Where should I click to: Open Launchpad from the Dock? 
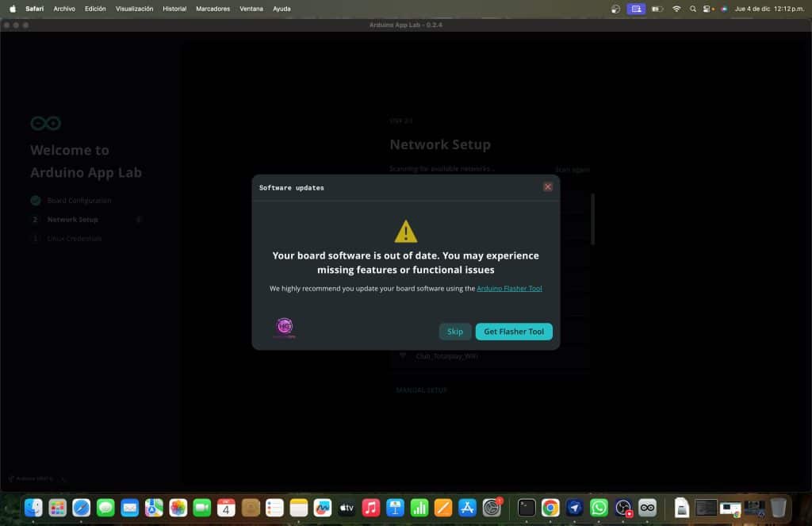(57, 508)
